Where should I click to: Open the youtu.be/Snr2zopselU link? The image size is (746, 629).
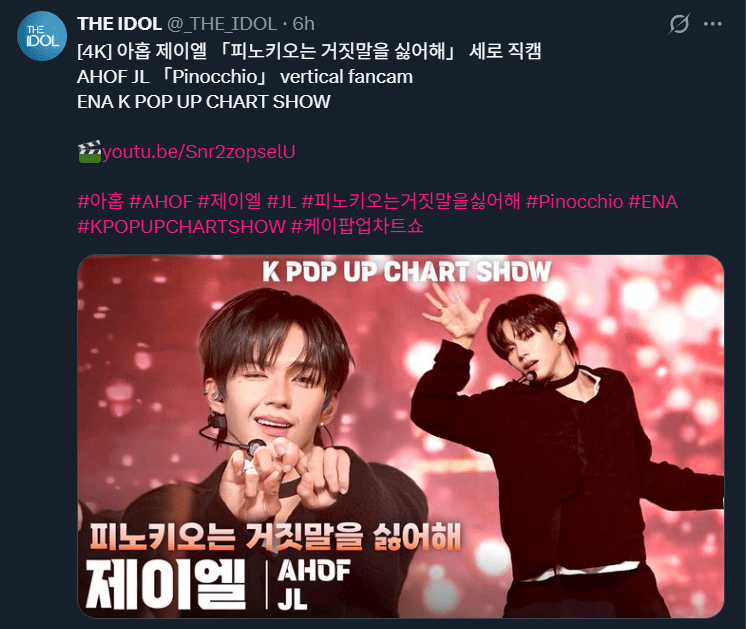(x=198, y=152)
